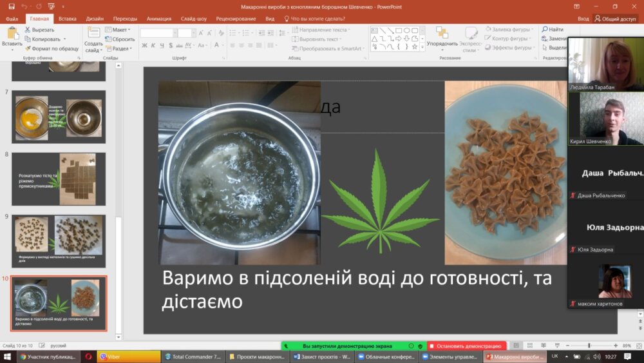Toggle underline Ч formatting
The width and height of the screenshot is (644, 363).
point(162,45)
